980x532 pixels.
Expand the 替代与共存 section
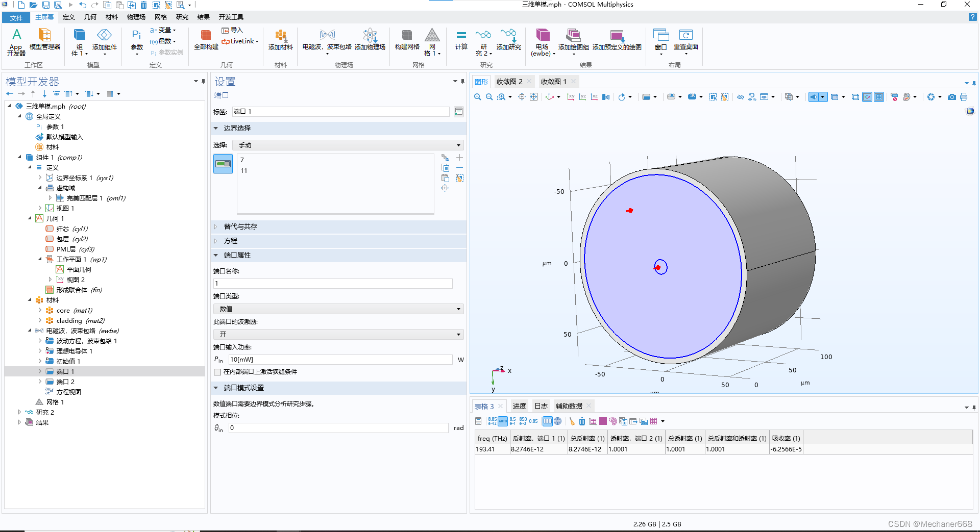pos(338,226)
